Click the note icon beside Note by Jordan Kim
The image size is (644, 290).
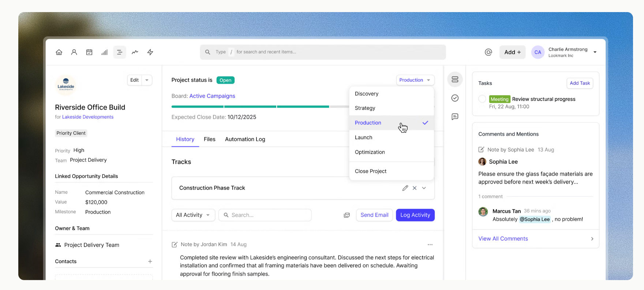click(175, 245)
